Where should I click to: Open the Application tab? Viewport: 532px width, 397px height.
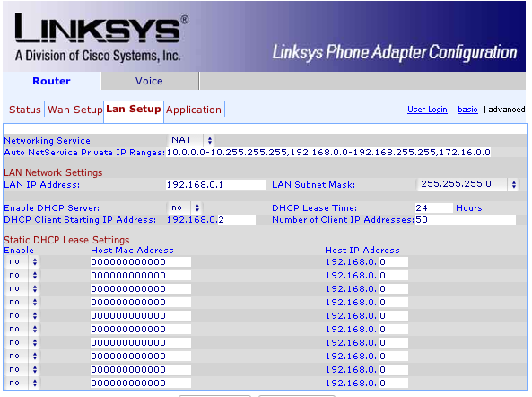pos(194,110)
